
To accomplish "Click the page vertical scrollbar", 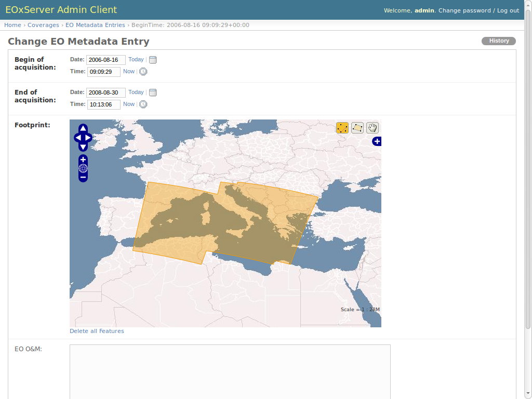I will pyautogui.click(x=528, y=170).
